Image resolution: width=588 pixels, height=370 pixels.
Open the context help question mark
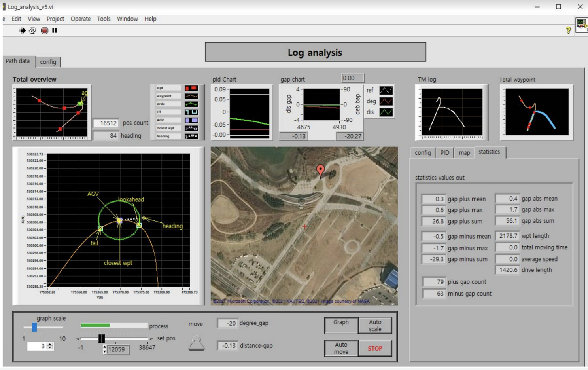pos(568,30)
